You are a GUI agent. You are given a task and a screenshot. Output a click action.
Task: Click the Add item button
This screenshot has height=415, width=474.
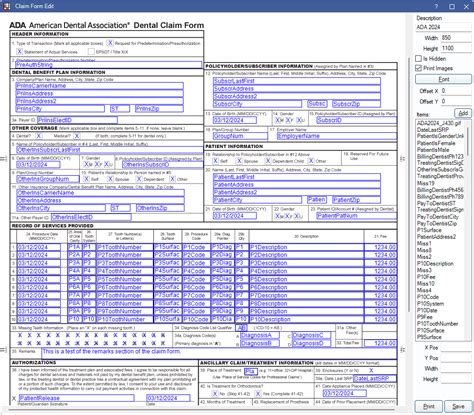click(463, 113)
